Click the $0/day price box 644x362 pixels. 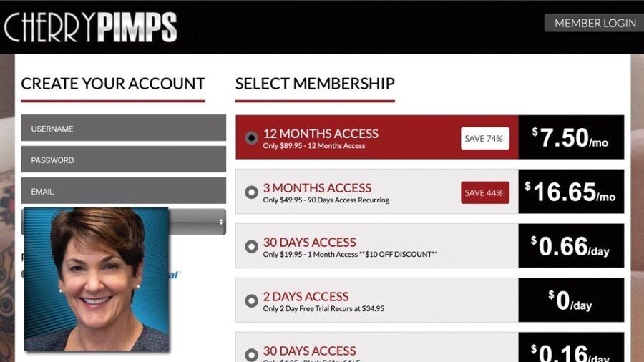coord(570,300)
